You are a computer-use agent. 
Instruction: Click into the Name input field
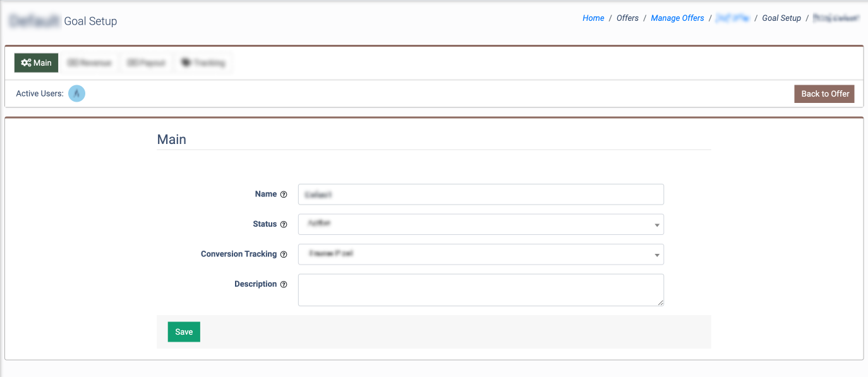[481, 194]
